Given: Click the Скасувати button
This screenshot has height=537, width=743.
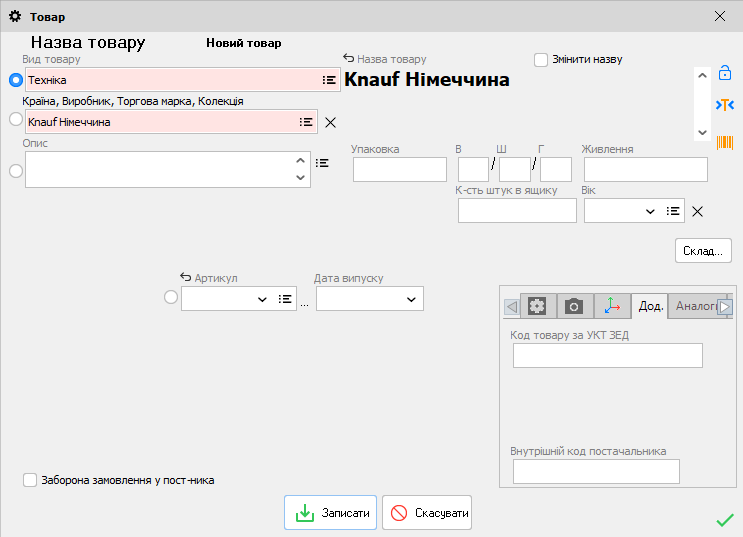Looking at the screenshot, I should point(427,513).
